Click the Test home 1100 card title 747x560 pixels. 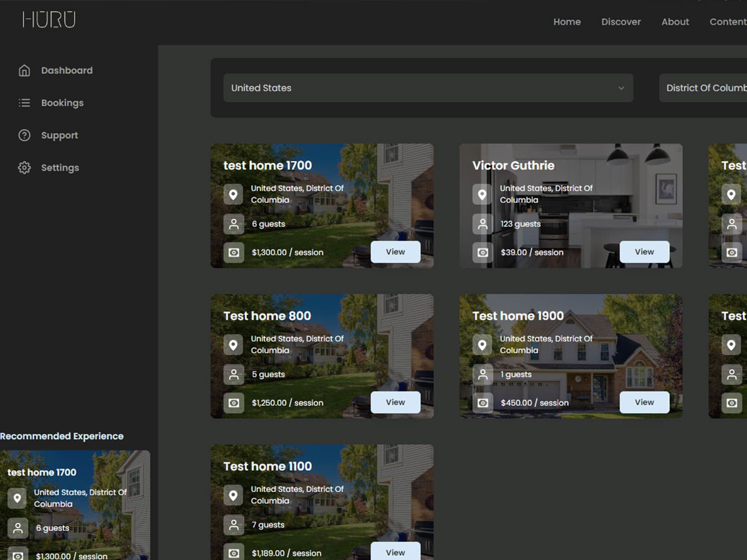pos(267,466)
